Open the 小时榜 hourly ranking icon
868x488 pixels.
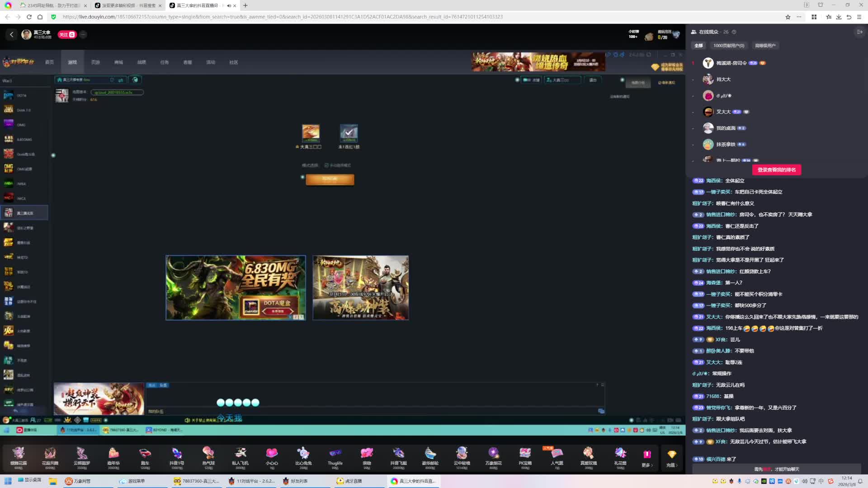coord(633,34)
